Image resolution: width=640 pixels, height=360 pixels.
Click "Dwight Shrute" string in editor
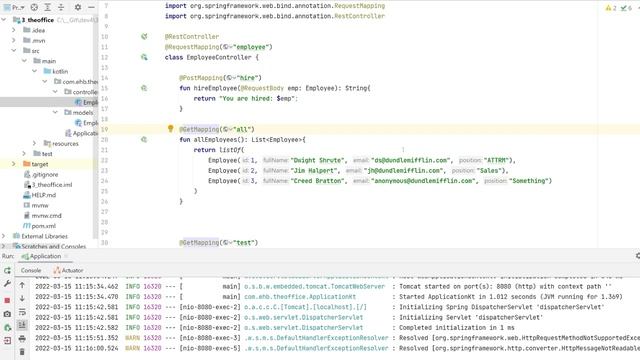point(318,160)
